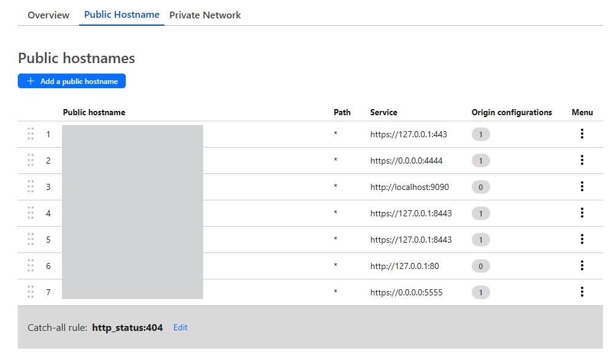Click origin configurations badge for localhost:9090
Image resolution: width=611 pixels, height=364 pixels.
click(x=480, y=187)
